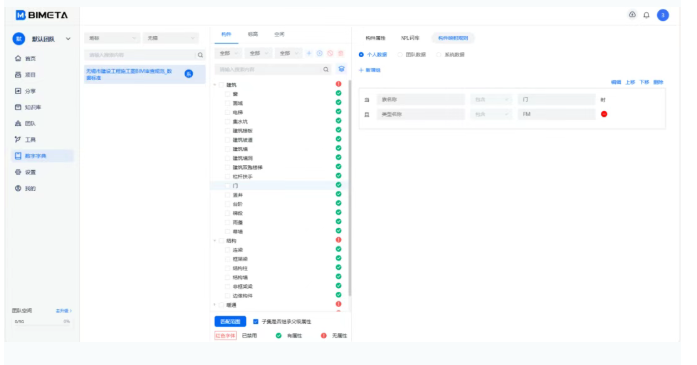The height and width of the screenshot is (365, 697).
Task: Switch to the 空间 tab
Action: tap(279, 34)
